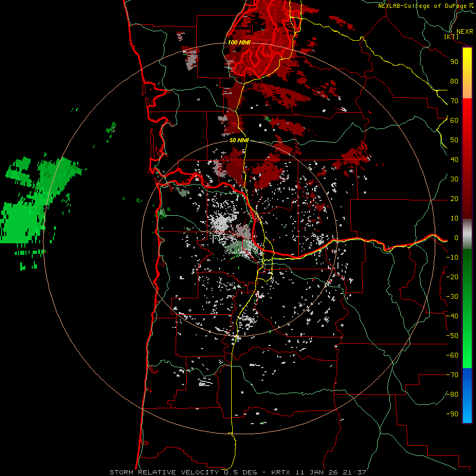Click the 10 knot scale label

click(454, 218)
